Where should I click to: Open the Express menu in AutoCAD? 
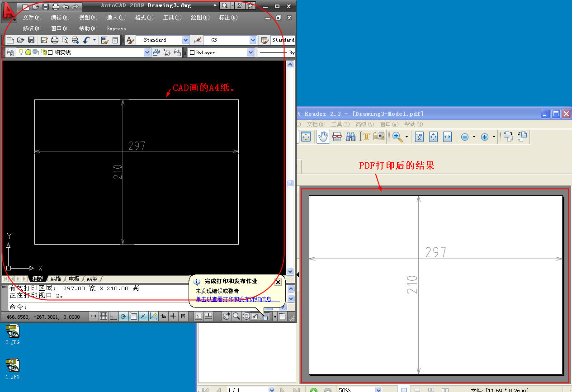coord(116,28)
